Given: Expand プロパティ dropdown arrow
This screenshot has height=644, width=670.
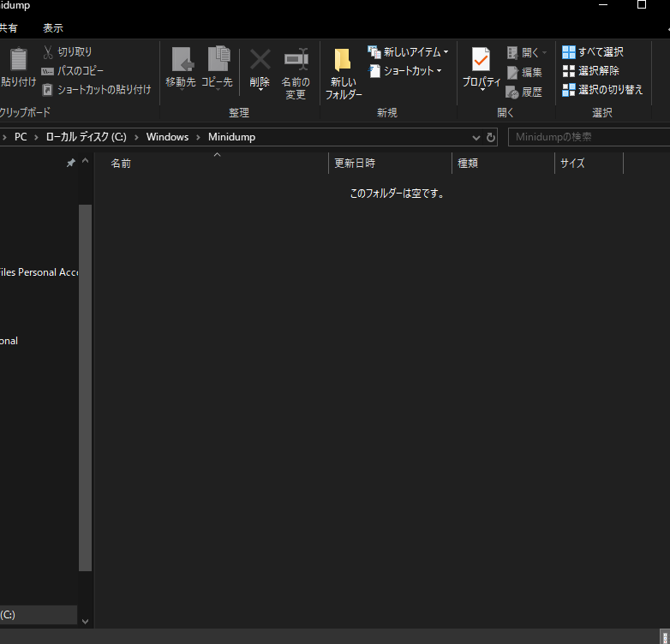Looking at the screenshot, I should tap(482, 90).
